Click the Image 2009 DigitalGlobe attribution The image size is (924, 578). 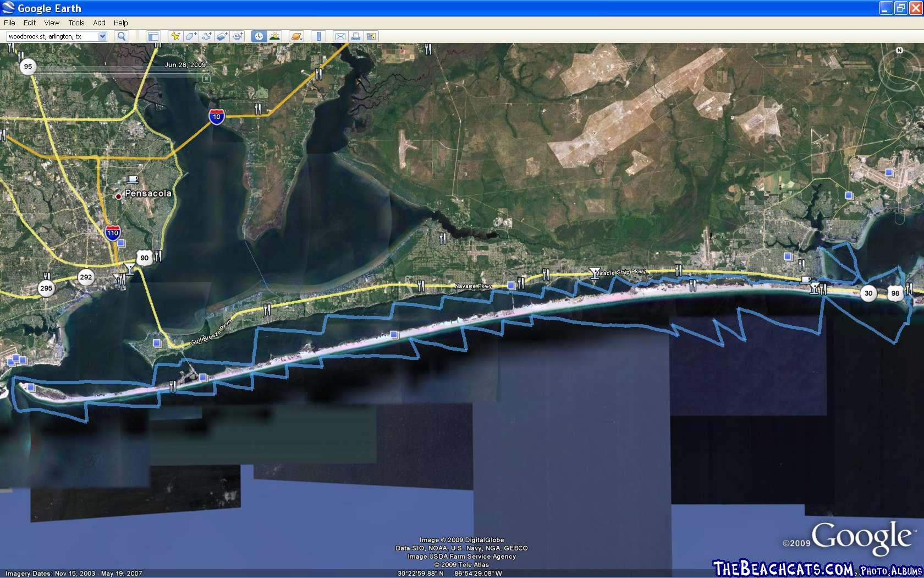462,540
